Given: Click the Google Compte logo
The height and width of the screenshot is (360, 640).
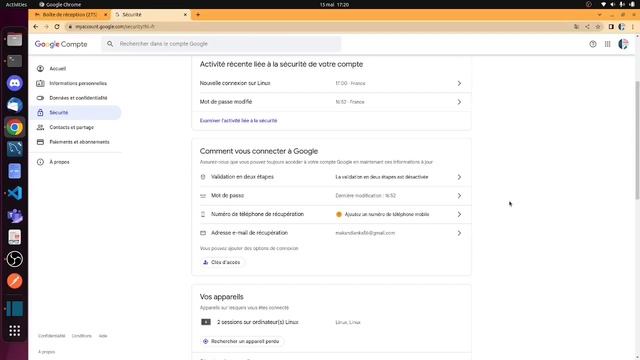Looking at the screenshot, I should click(x=61, y=44).
